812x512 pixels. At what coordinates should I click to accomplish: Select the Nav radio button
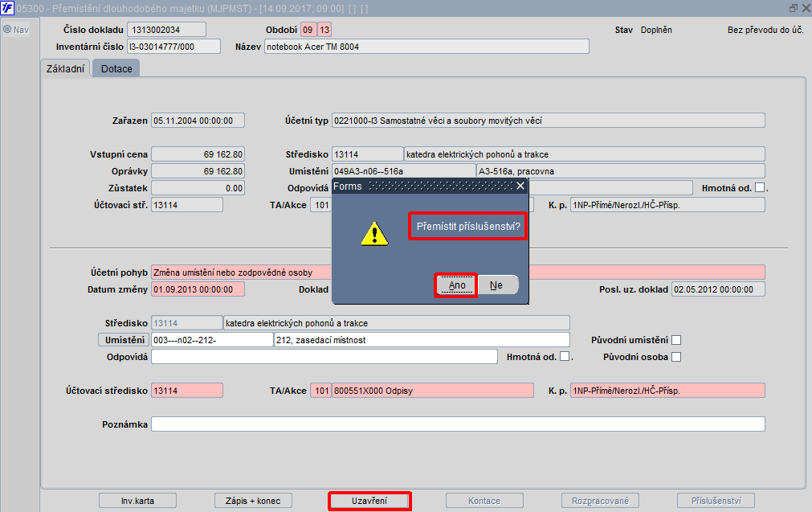[7, 30]
